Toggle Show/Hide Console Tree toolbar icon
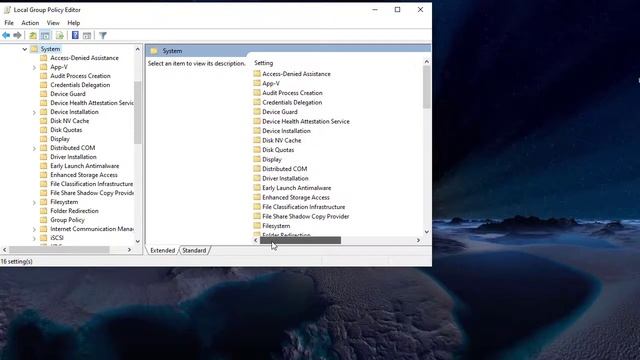 [x=45, y=36]
